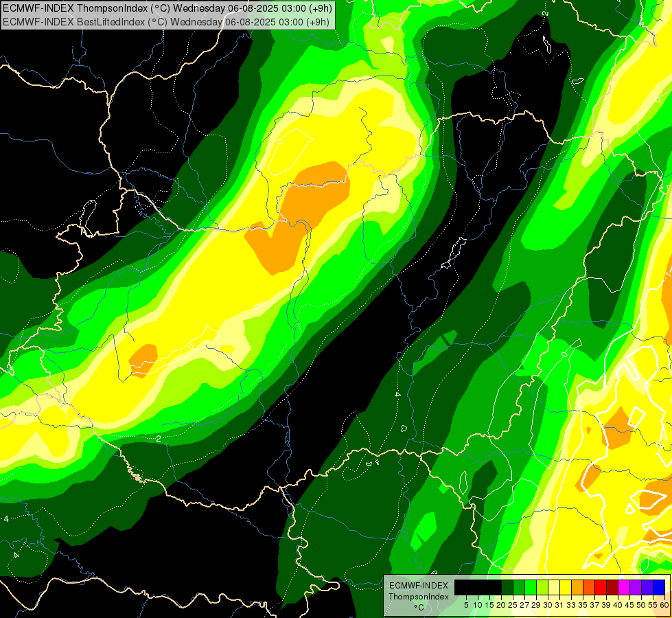Select the orange-red 35–37 legend swatch

[589, 587]
